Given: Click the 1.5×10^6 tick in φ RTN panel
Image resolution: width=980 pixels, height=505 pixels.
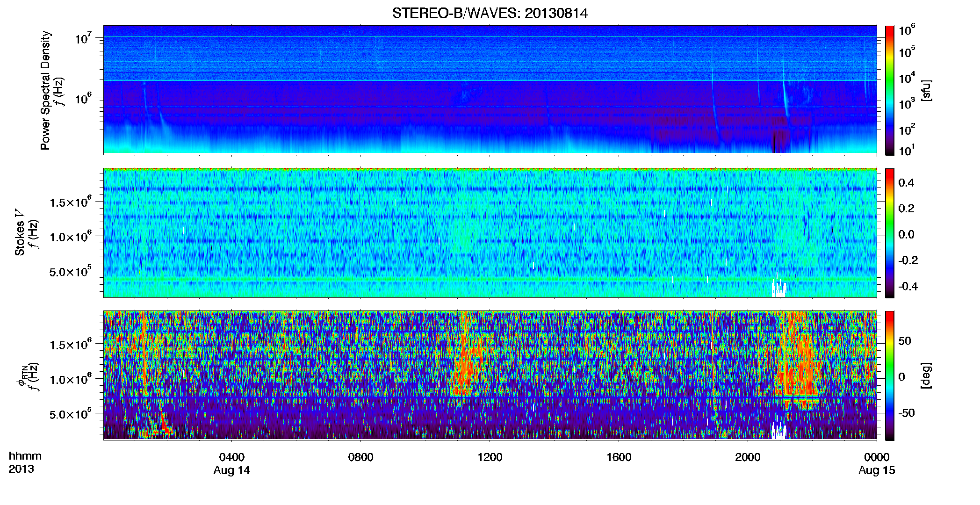Looking at the screenshot, I should click(71, 345).
